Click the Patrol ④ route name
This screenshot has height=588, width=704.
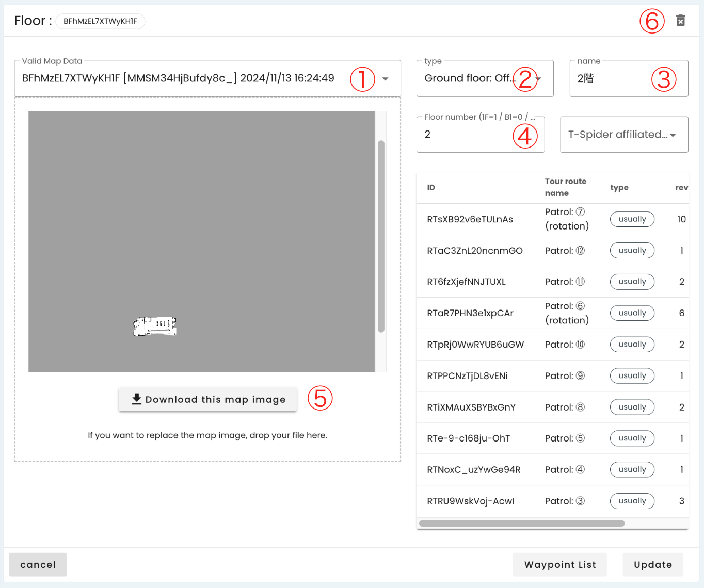coord(565,470)
